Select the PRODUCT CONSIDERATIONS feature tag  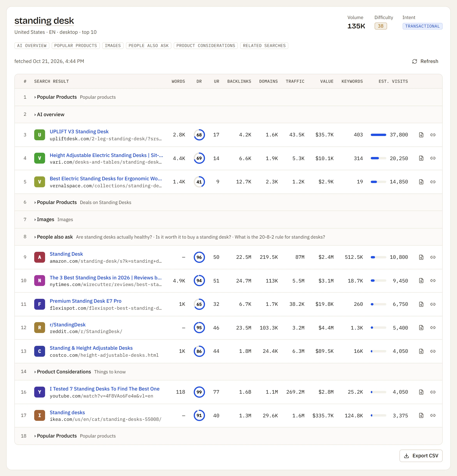tap(206, 46)
